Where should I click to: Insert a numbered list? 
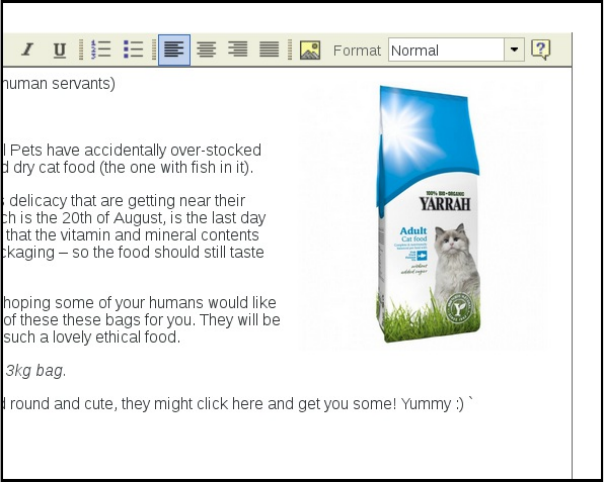click(101, 50)
